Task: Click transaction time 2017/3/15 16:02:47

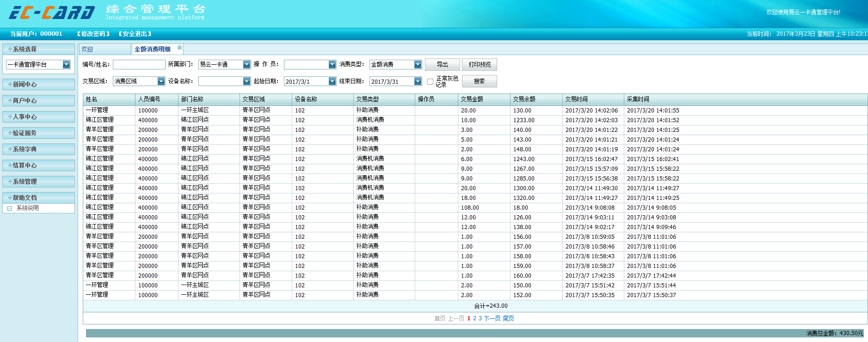Action: pos(591,159)
